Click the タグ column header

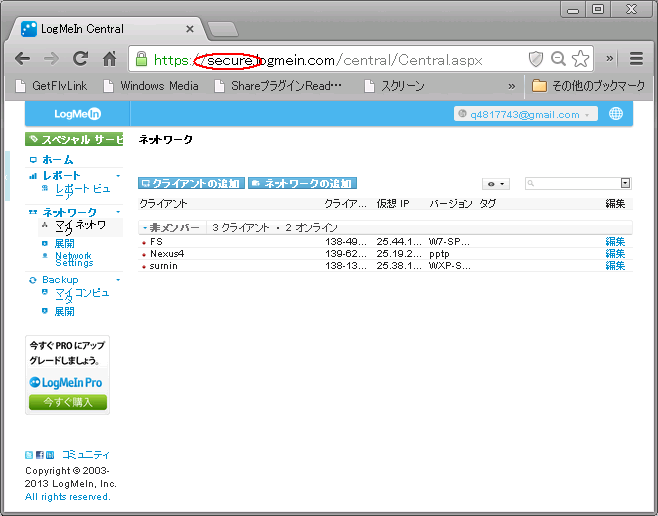pos(488,204)
